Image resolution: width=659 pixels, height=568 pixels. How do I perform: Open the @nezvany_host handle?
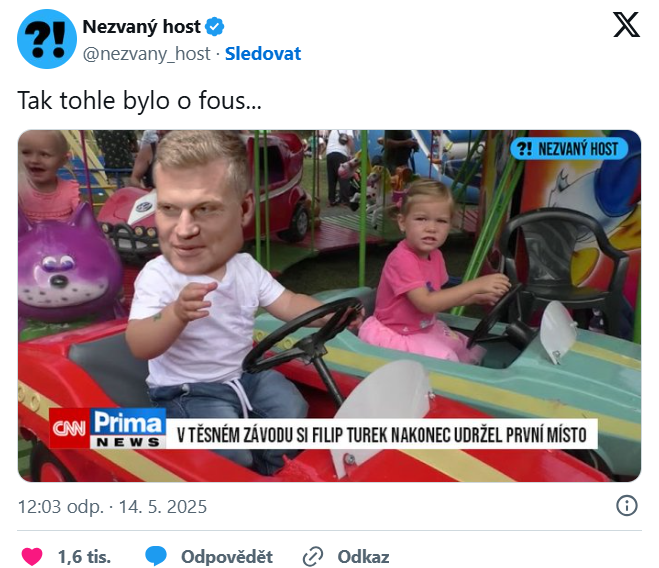(x=147, y=54)
